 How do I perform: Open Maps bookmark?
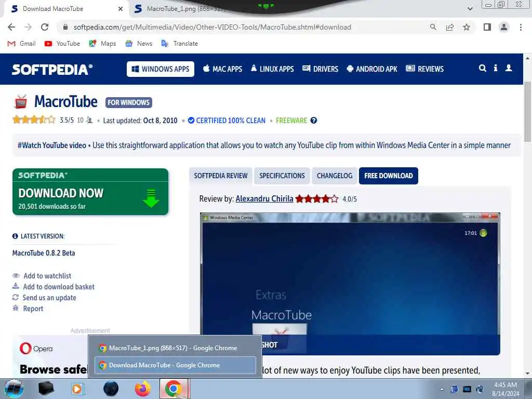(x=102, y=44)
